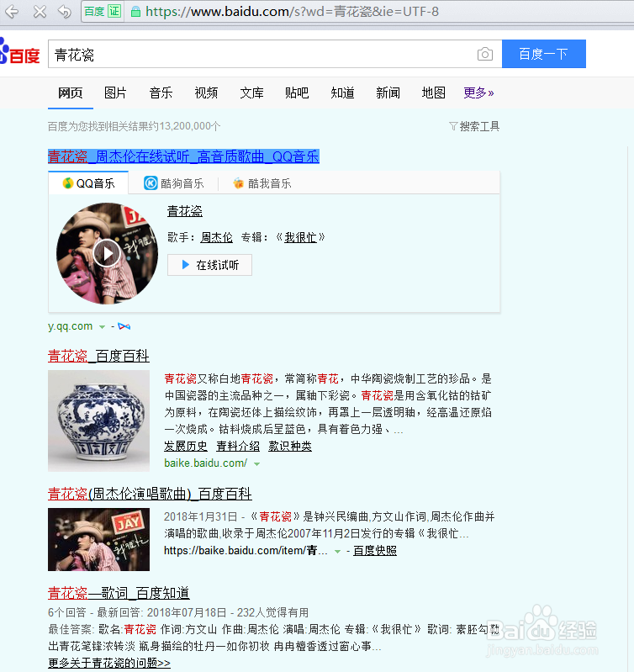Viewport: 634px width, 672px height.
Task: Click the 搜索工具 filter funnel icon
Action: coord(453,126)
